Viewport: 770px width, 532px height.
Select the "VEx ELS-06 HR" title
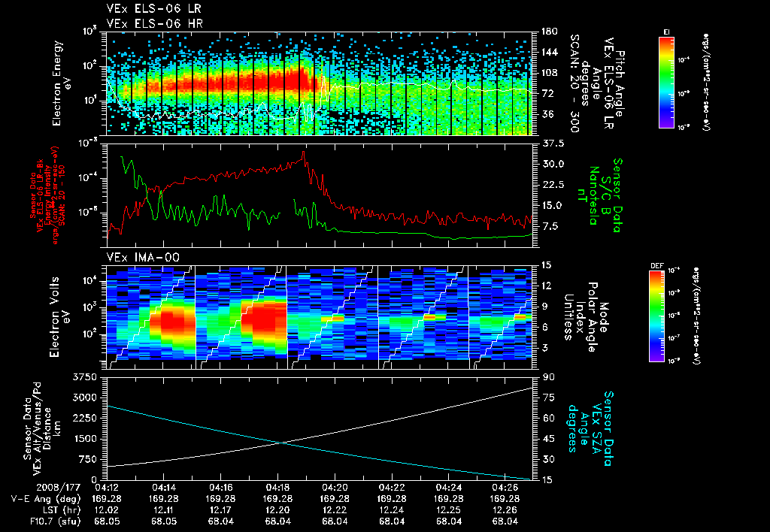pos(155,23)
